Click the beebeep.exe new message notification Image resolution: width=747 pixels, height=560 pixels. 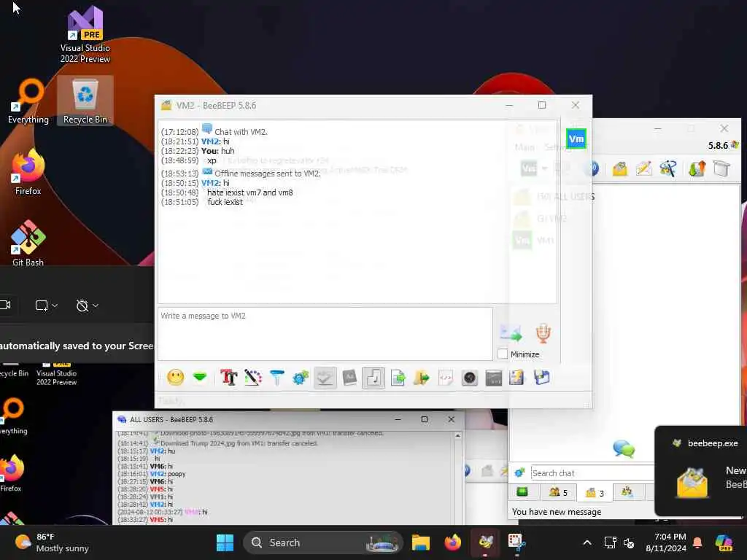(701, 471)
